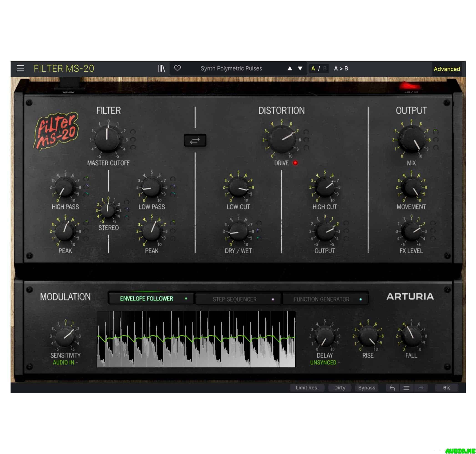Click the High Cut knob
476x454 pixels.
[325, 187]
